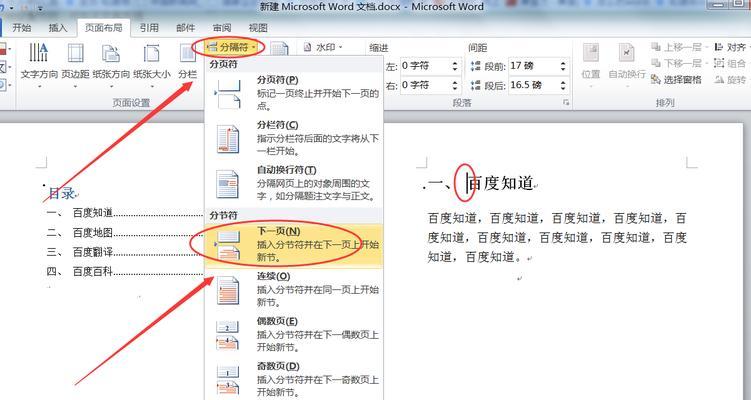
Task: Open the 纸张方向 orientation tool
Action: pos(111,62)
